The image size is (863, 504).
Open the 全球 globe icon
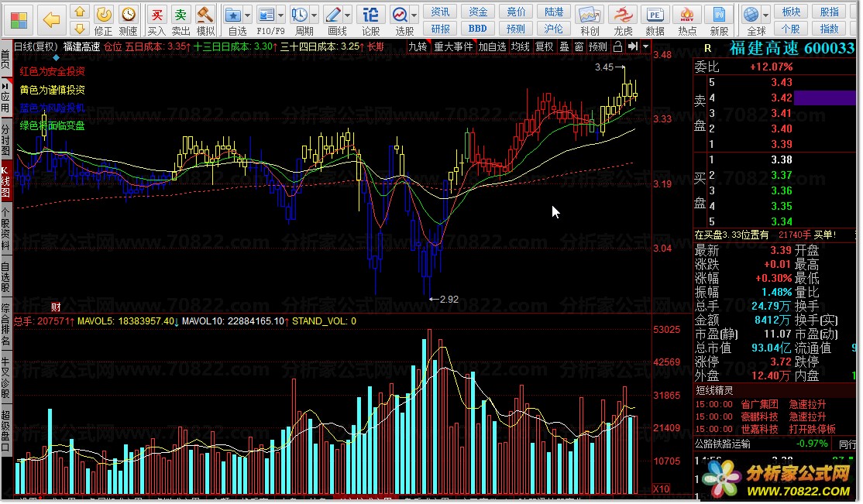(x=751, y=15)
